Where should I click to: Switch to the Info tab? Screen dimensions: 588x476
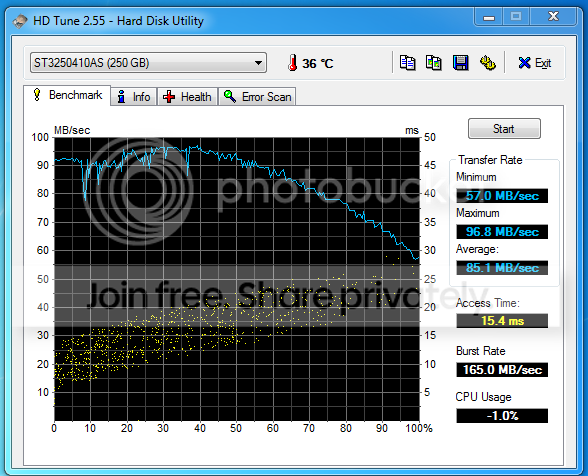134,97
